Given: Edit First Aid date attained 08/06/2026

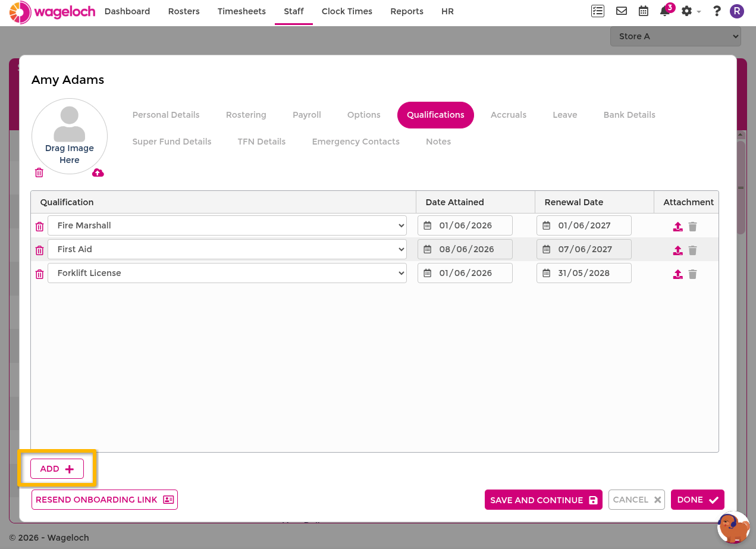Looking at the screenshot, I should click(x=465, y=249).
